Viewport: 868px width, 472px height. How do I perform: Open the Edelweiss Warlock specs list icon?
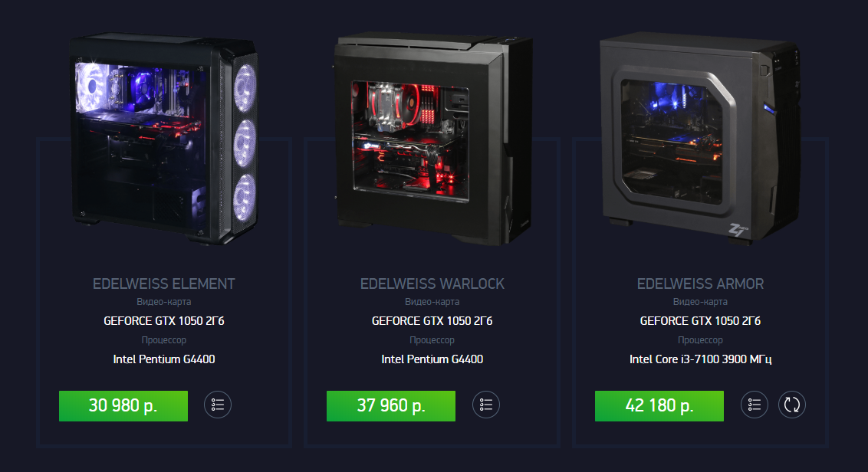pyautogui.click(x=486, y=405)
